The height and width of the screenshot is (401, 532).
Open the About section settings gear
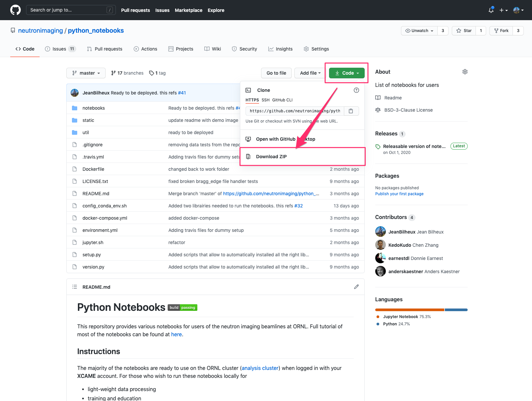(x=465, y=72)
